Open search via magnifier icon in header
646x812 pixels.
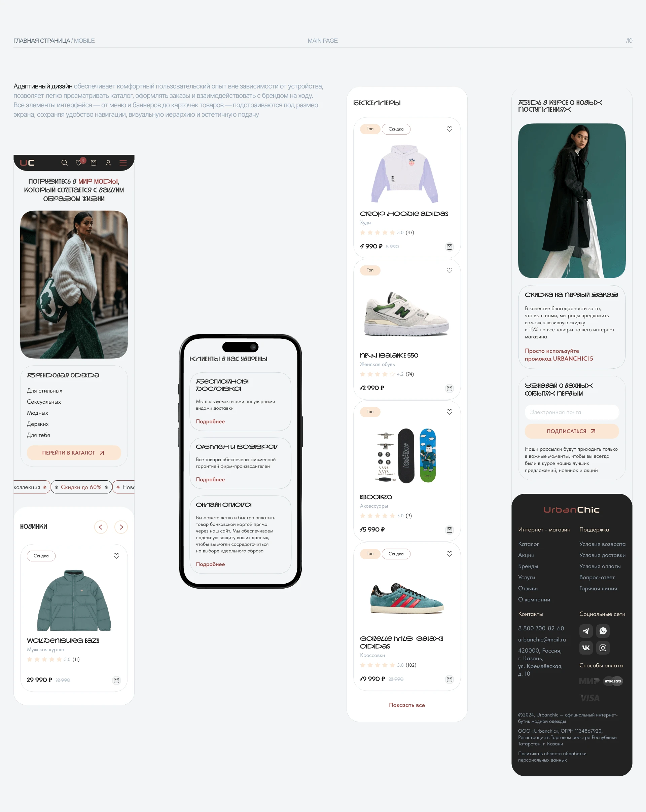[x=64, y=163]
